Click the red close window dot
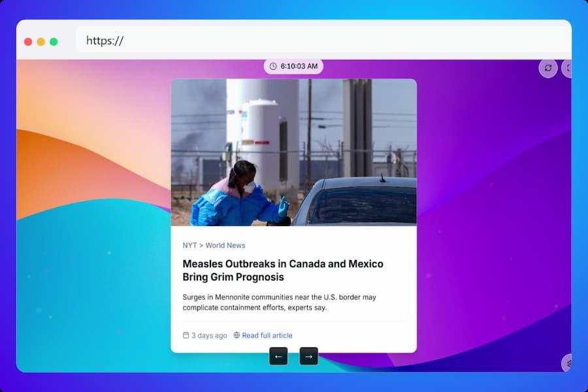588x392 pixels. point(28,42)
